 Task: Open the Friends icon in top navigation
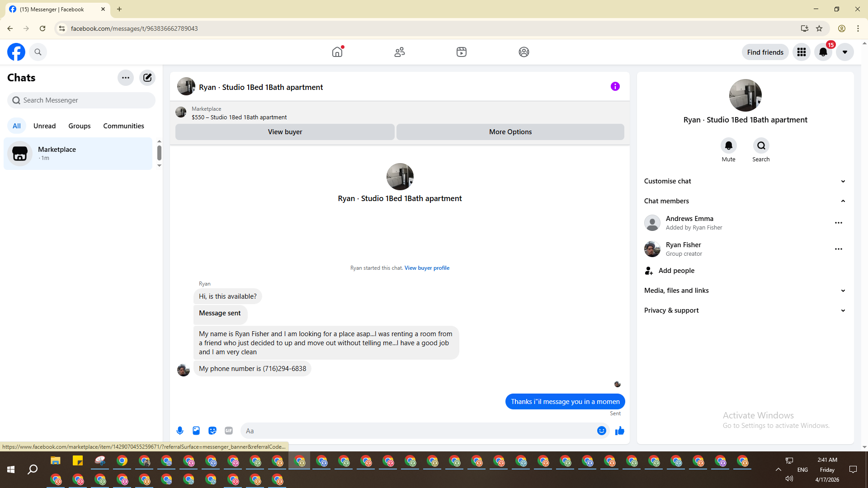pyautogui.click(x=400, y=52)
